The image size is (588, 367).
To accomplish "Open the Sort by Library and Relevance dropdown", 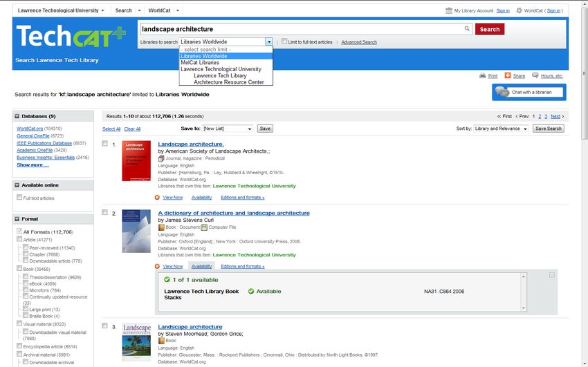I will tap(501, 129).
